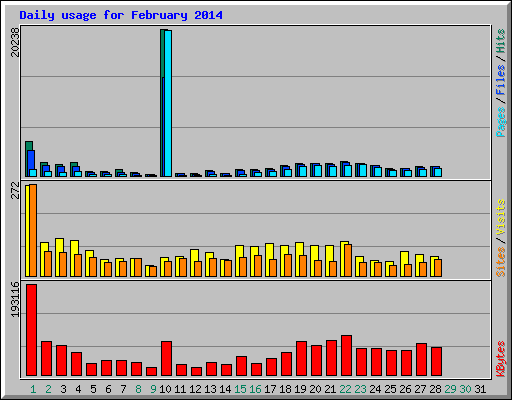This screenshot has height=400, width=512.
Task: Click day label 17 on the x-axis
Action: click(x=270, y=389)
